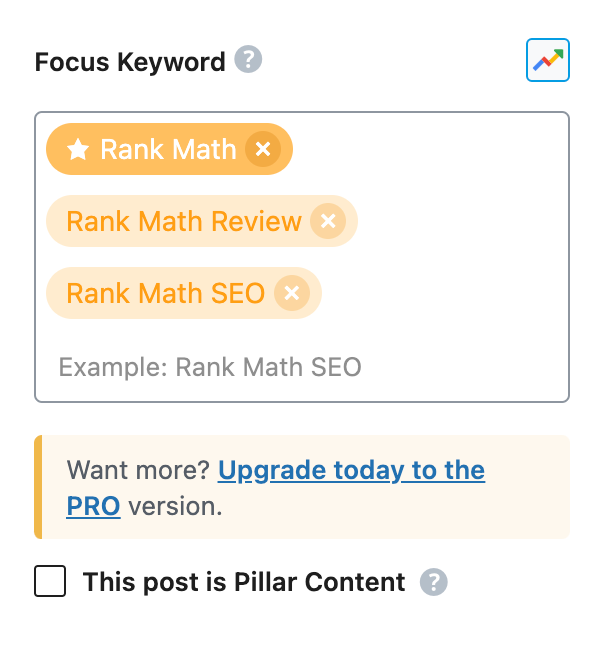Show help for Pillar Content option
Viewport: 608px width, 654px height.
point(433,582)
